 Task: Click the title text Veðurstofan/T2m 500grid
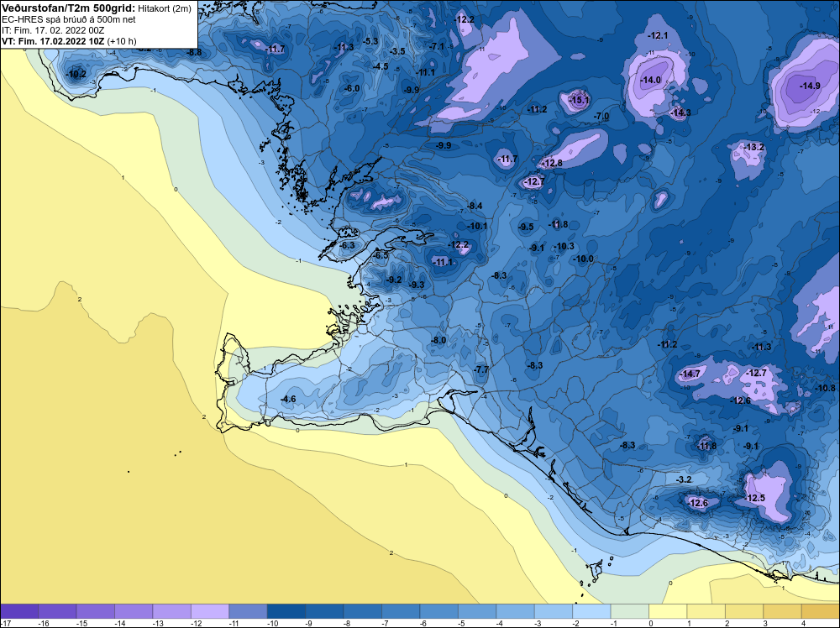click(x=69, y=8)
